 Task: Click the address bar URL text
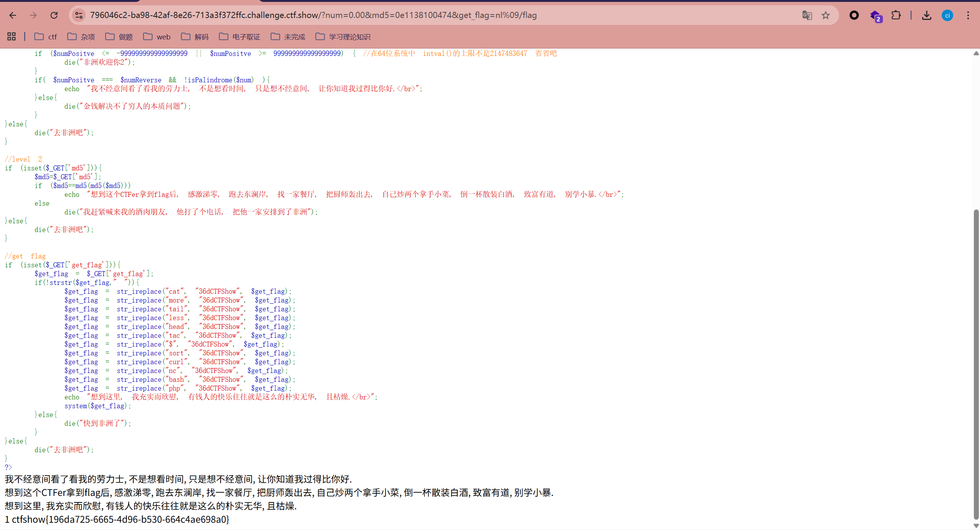[313, 15]
